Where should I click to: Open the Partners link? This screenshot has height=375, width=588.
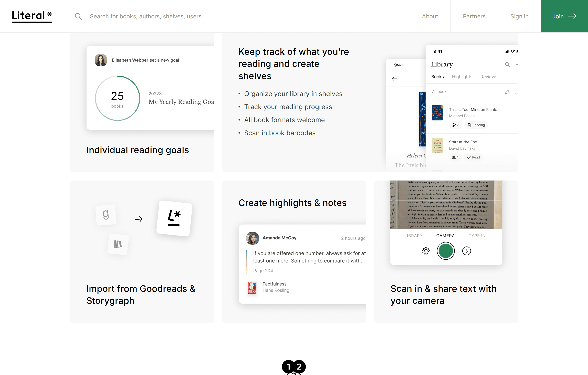(x=474, y=16)
